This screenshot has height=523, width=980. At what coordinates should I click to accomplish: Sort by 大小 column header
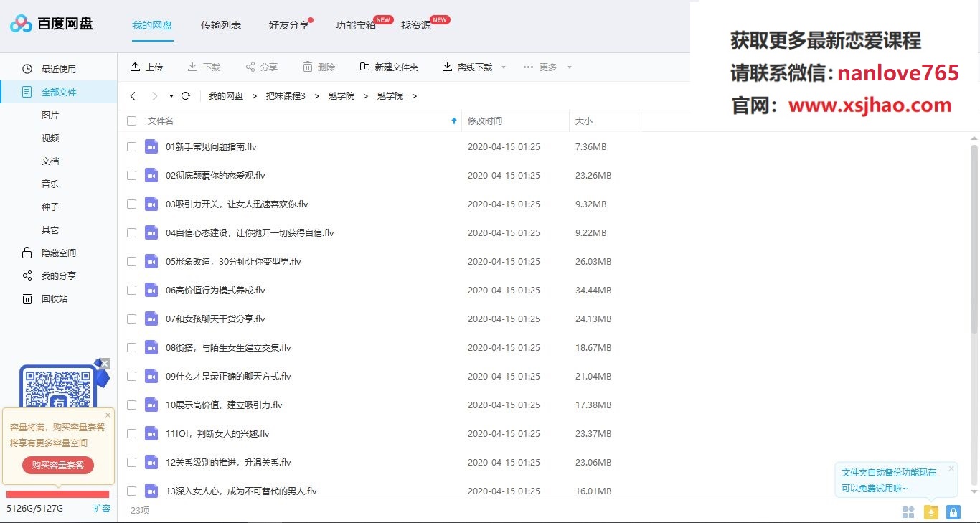[x=584, y=121]
